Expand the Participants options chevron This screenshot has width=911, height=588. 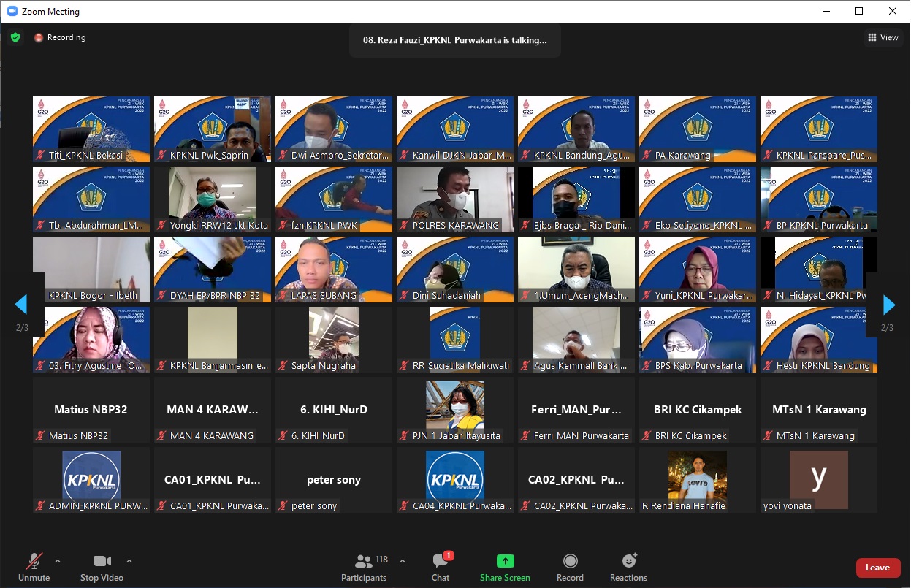point(402,561)
